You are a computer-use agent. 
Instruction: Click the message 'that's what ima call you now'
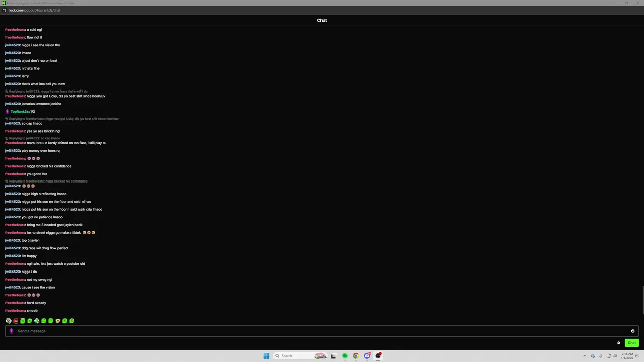click(x=43, y=84)
